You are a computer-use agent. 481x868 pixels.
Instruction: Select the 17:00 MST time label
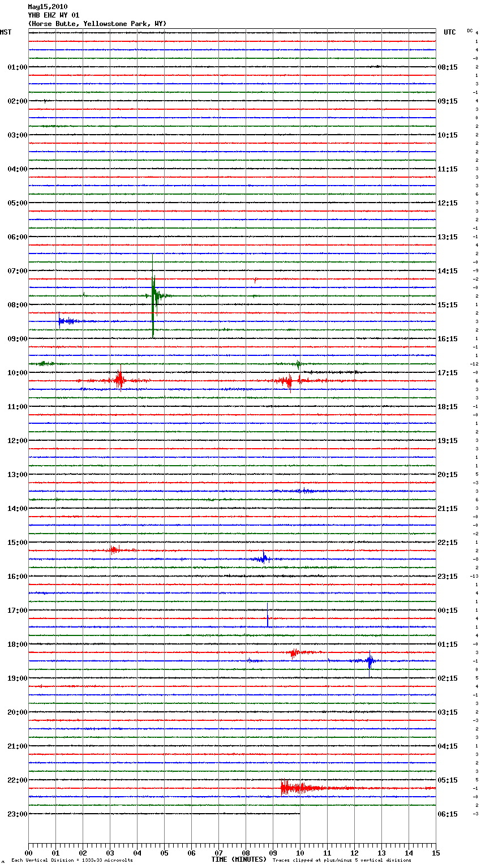point(17,611)
